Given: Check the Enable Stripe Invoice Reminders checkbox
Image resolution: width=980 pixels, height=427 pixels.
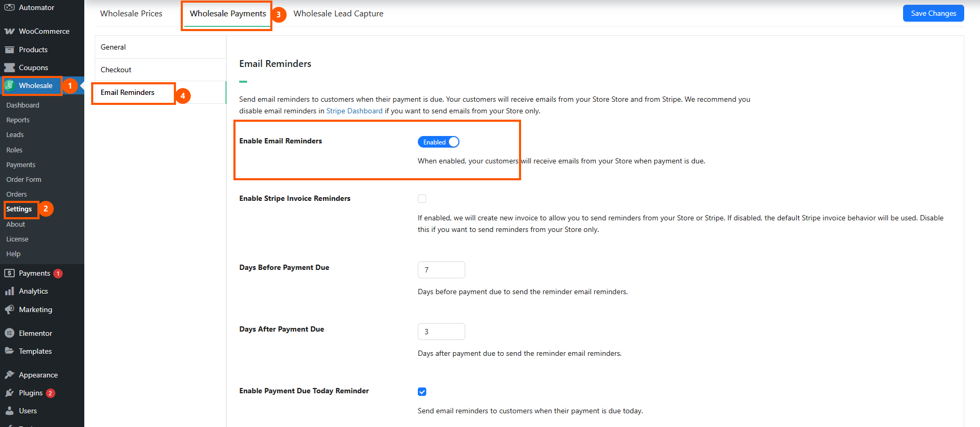Looking at the screenshot, I should pyautogui.click(x=422, y=199).
